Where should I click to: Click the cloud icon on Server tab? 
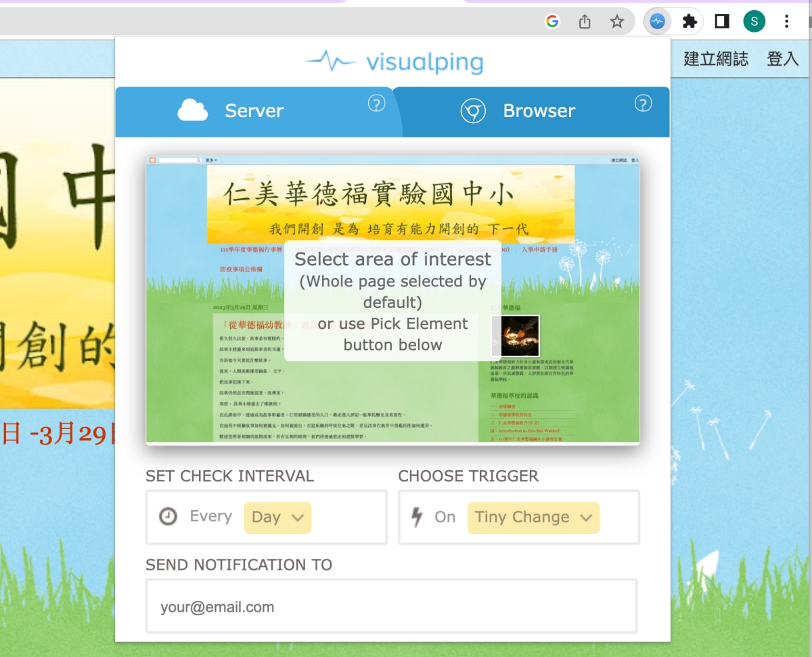[193, 110]
